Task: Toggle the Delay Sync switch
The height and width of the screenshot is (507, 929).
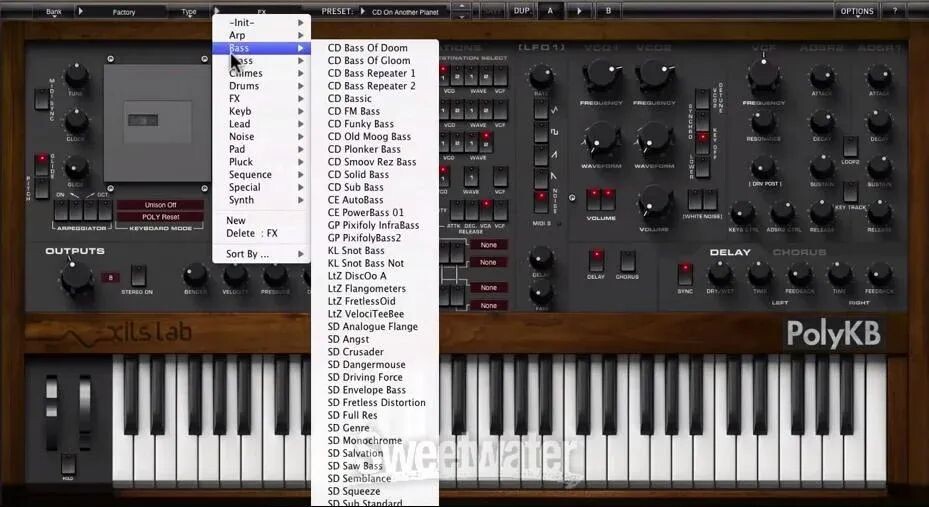Action: pyautogui.click(x=685, y=272)
